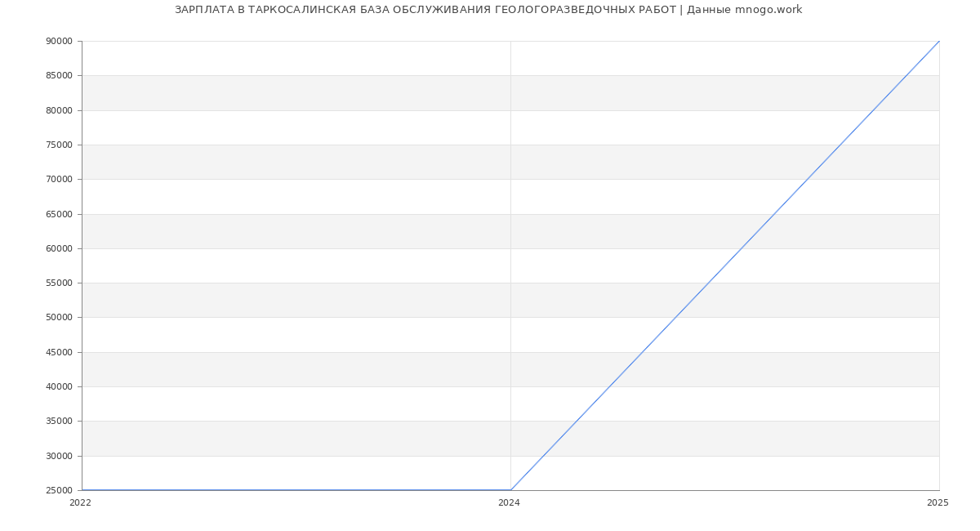The width and height of the screenshot is (980, 531).
Task: Select the 50000 y-axis label
Action: 59,317
